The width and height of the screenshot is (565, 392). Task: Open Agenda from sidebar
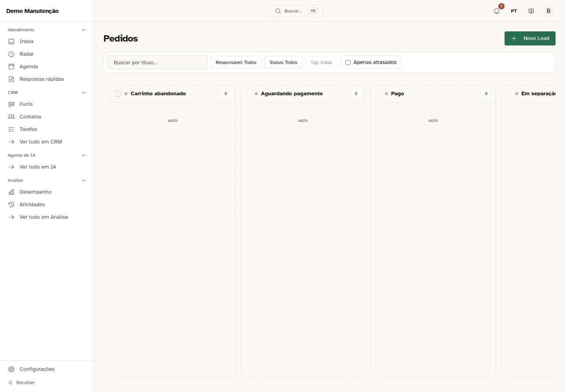pos(47,67)
